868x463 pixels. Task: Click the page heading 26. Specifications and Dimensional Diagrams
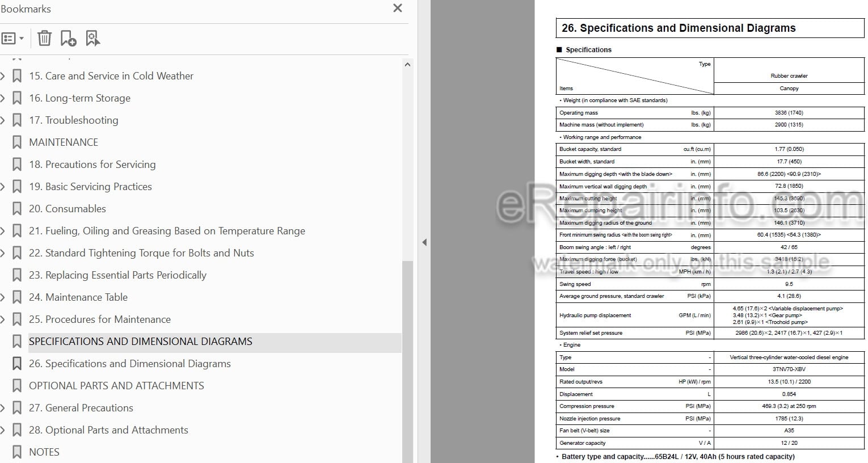679,28
